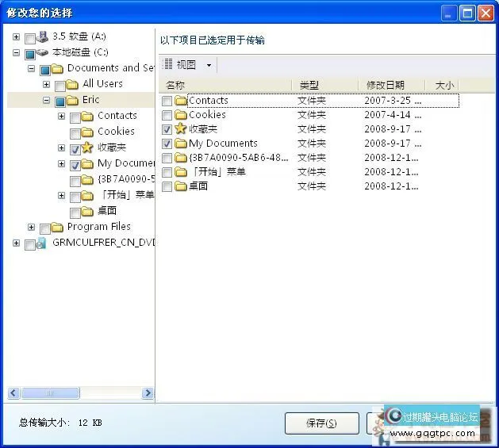499x448 pixels.
Task: Toggle the 3.5 软盘 (A:) checkbox
Action: tap(30, 39)
